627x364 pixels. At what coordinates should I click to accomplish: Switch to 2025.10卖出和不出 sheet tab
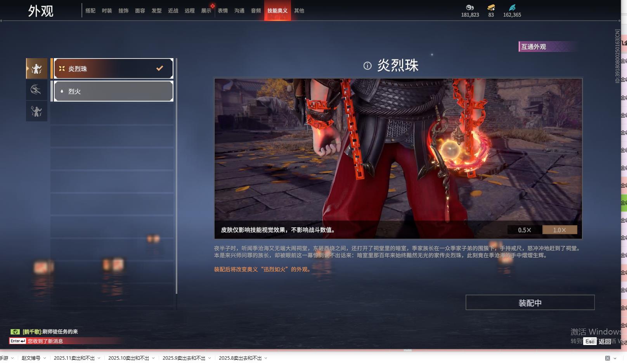[128, 358]
